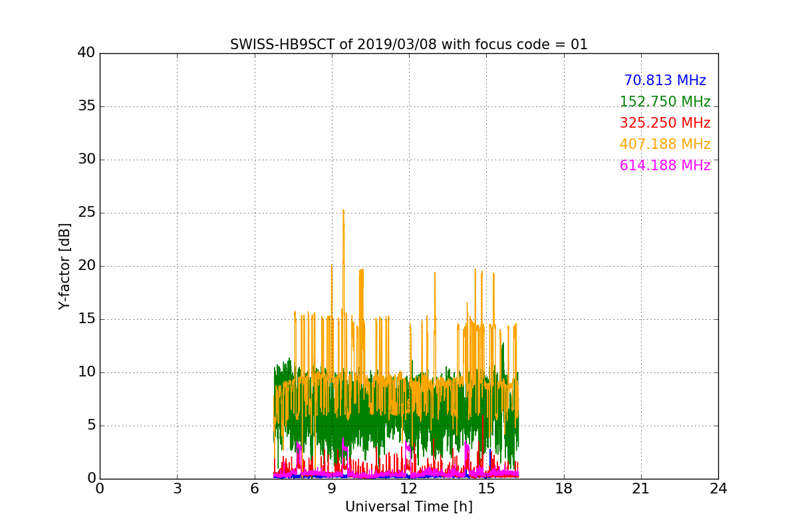Click x-axis tick label 9
The width and height of the screenshot is (798, 532).
pyautogui.click(x=332, y=489)
